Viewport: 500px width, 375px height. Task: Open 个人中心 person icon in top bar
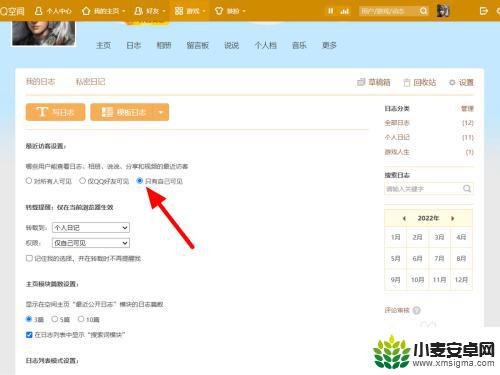click(39, 11)
